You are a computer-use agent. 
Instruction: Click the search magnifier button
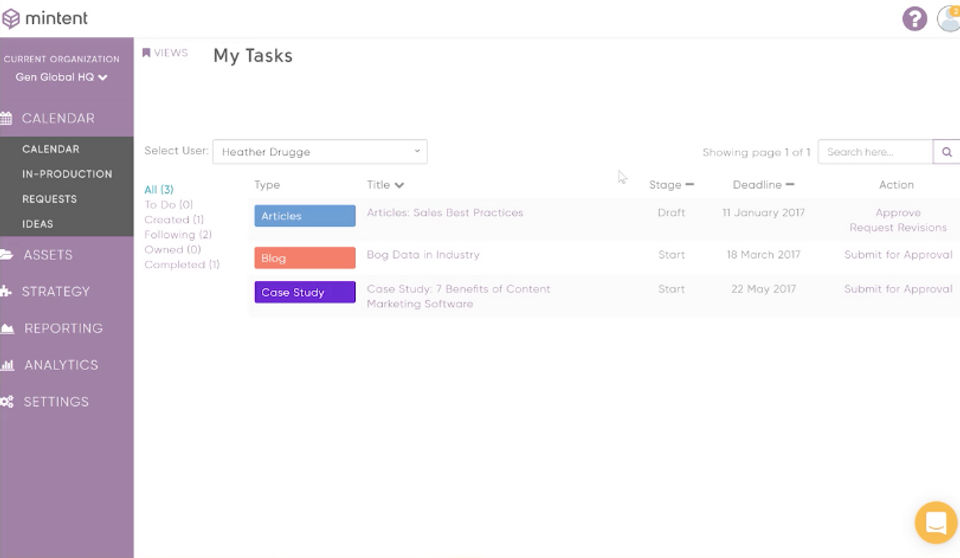click(947, 152)
